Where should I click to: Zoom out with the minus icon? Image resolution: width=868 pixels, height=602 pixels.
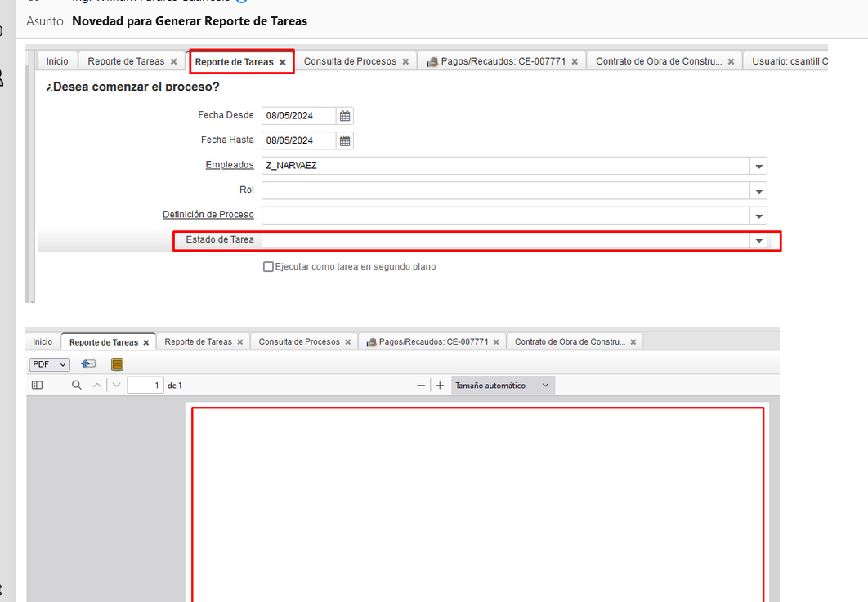pos(421,386)
